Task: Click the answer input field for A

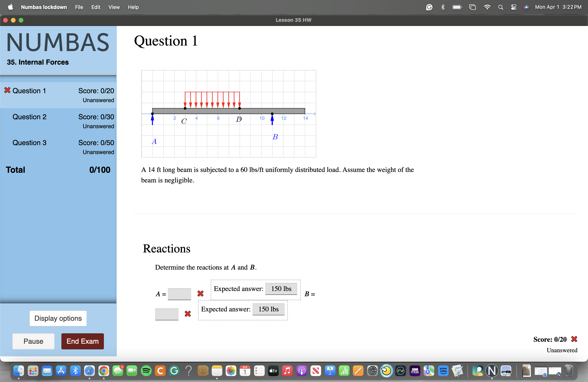Action: (x=179, y=294)
